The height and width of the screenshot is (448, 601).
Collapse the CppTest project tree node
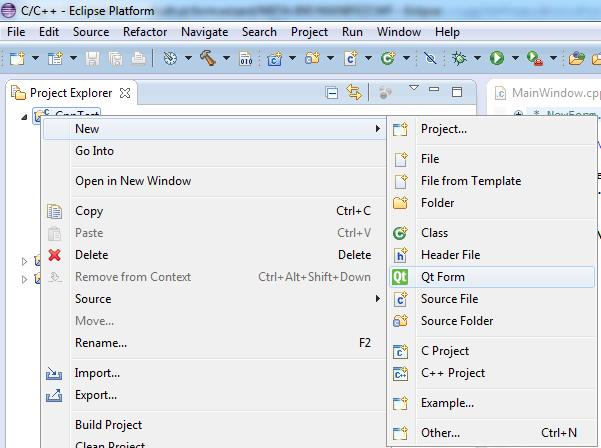coord(24,117)
